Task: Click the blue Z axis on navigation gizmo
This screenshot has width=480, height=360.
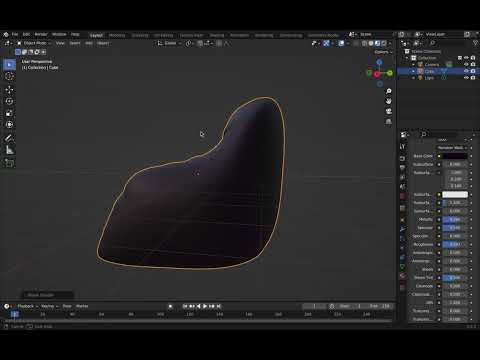Action: tap(379, 62)
